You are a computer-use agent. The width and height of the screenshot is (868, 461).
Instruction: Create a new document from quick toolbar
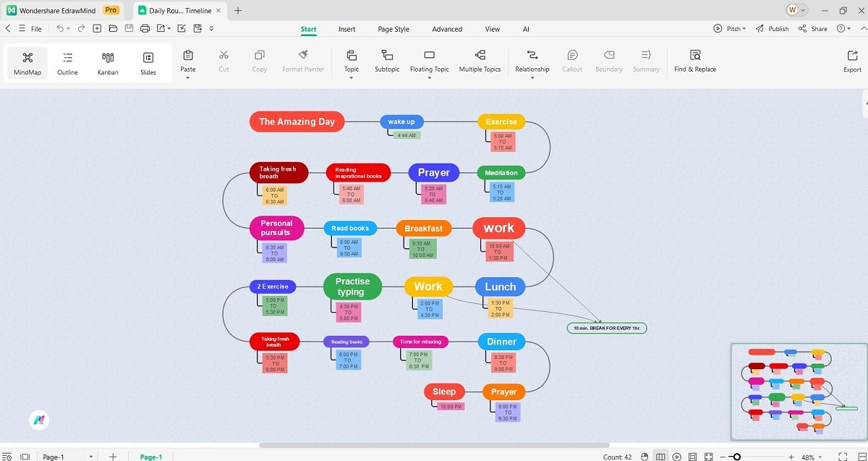97,29
